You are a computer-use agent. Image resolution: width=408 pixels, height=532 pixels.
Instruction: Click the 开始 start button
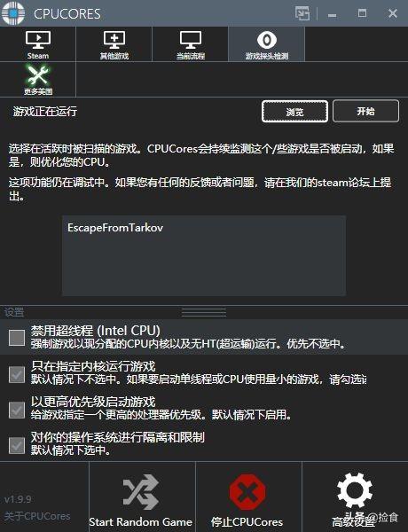point(365,111)
